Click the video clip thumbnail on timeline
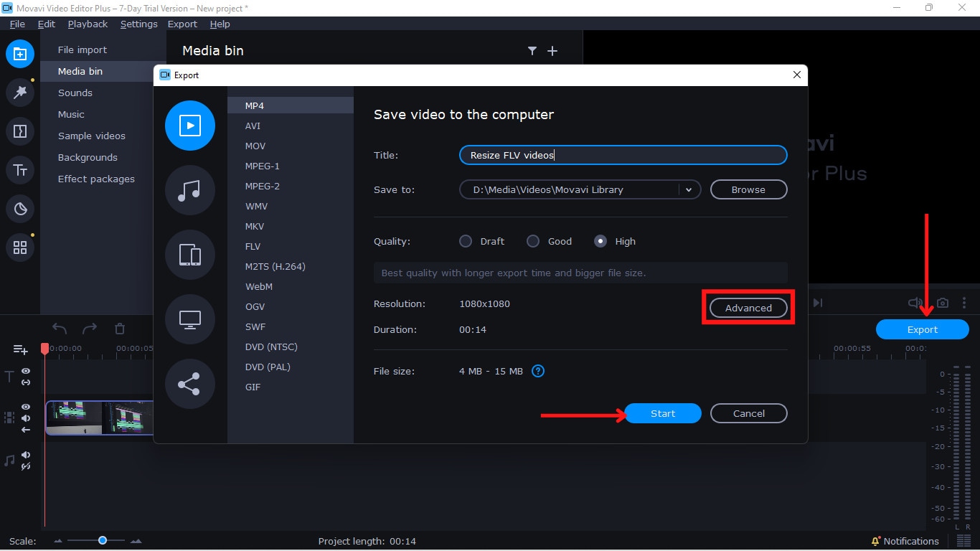980x551 pixels. point(100,418)
